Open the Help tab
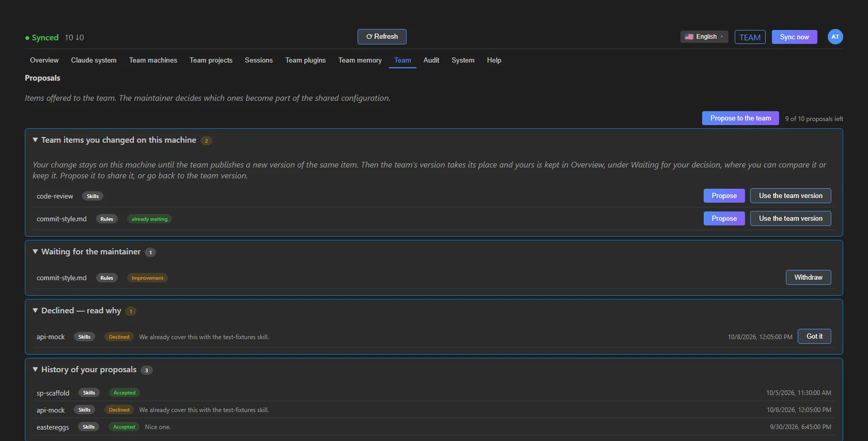 pos(494,60)
